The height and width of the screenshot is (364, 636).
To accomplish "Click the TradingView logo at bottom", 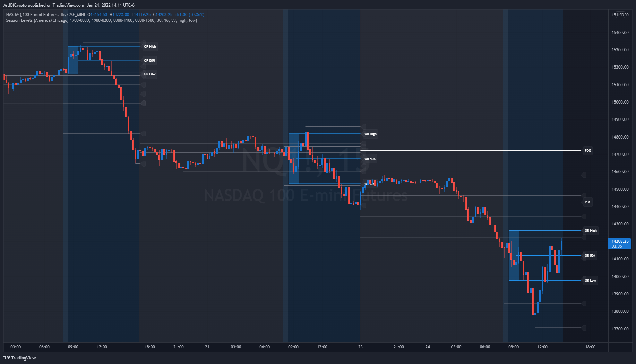I will (x=20, y=358).
